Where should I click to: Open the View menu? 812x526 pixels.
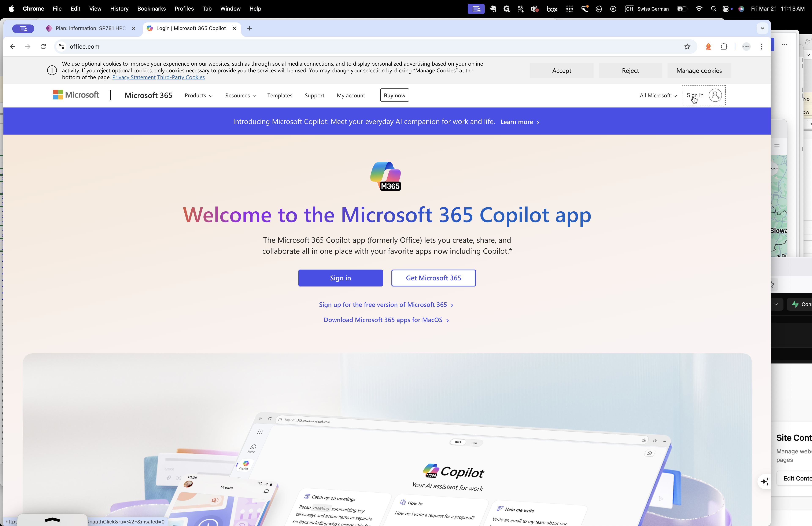95,8
